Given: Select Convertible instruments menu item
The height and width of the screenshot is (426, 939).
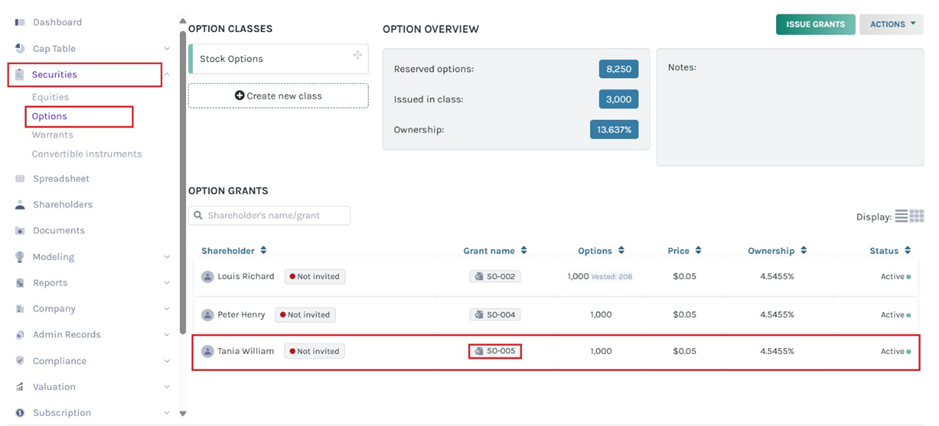Looking at the screenshot, I should (x=87, y=154).
